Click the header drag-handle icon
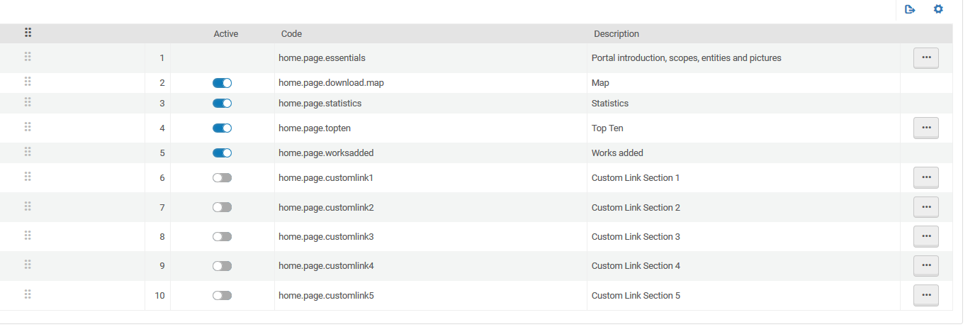 pyautogui.click(x=28, y=33)
